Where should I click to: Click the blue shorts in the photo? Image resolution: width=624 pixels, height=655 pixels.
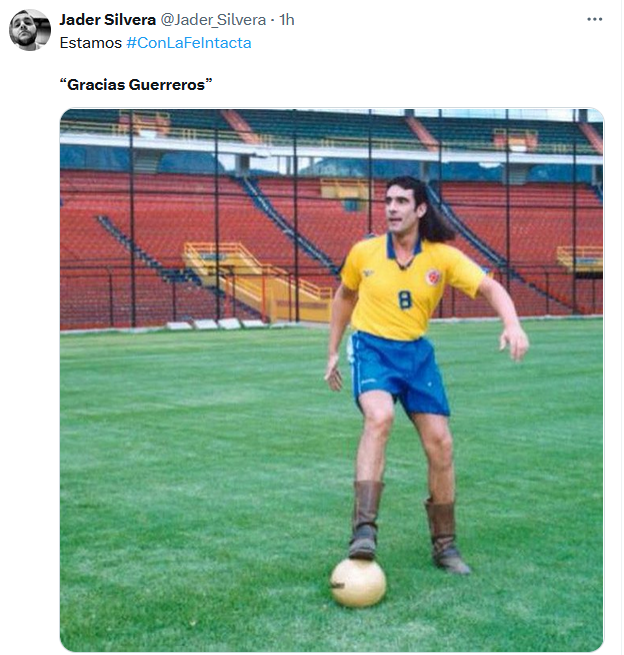[399, 373]
